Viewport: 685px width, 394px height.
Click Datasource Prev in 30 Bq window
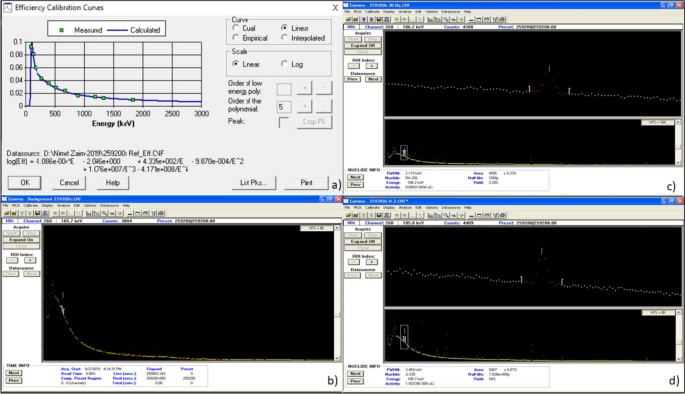353,79
